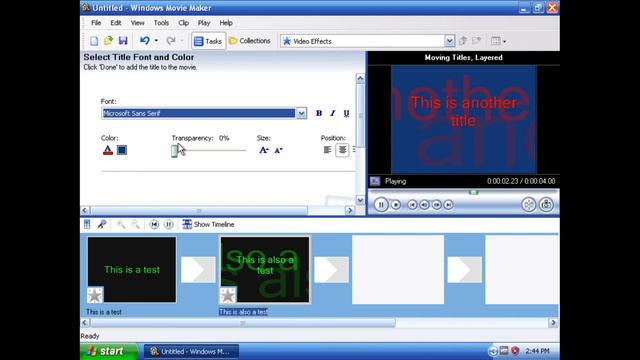Expand the Video Effects location dropdown

tap(449, 41)
